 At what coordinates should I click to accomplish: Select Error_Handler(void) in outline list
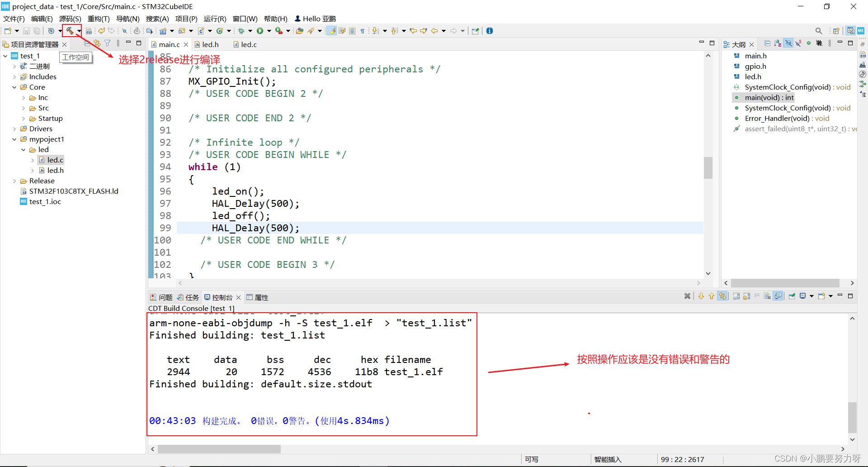[782, 119]
